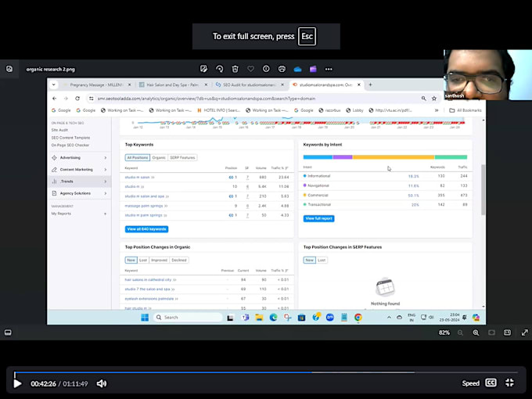Viewport: 532px width, 399px height.
Task: Print the image using the printer icon
Action: click(282, 69)
